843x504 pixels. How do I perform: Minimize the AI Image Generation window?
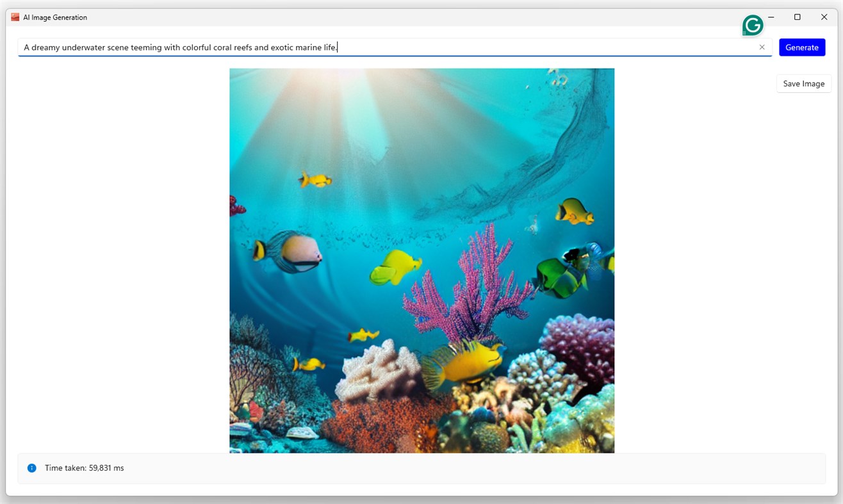click(771, 17)
